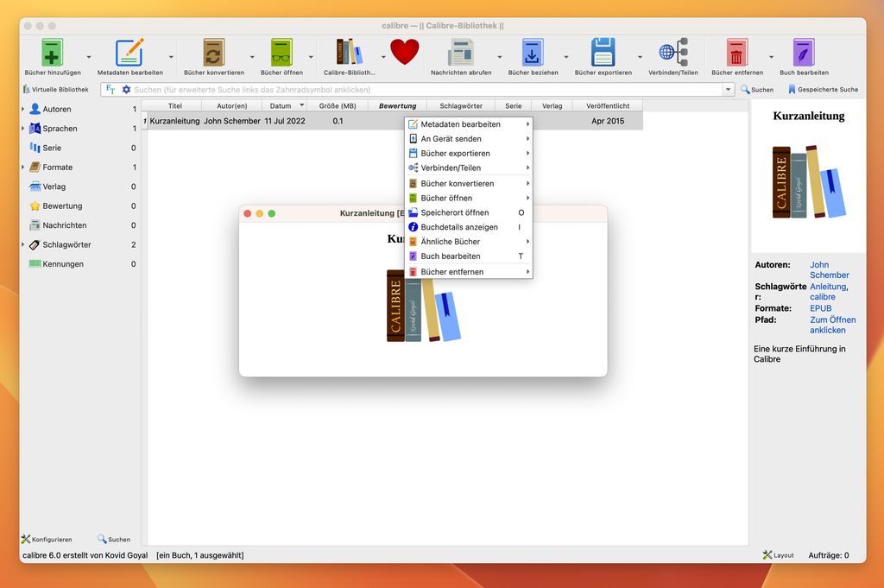Select Speicherort öffnen from the context menu
Screen dimensions: 884x588
pyautogui.click(x=455, y=212)
